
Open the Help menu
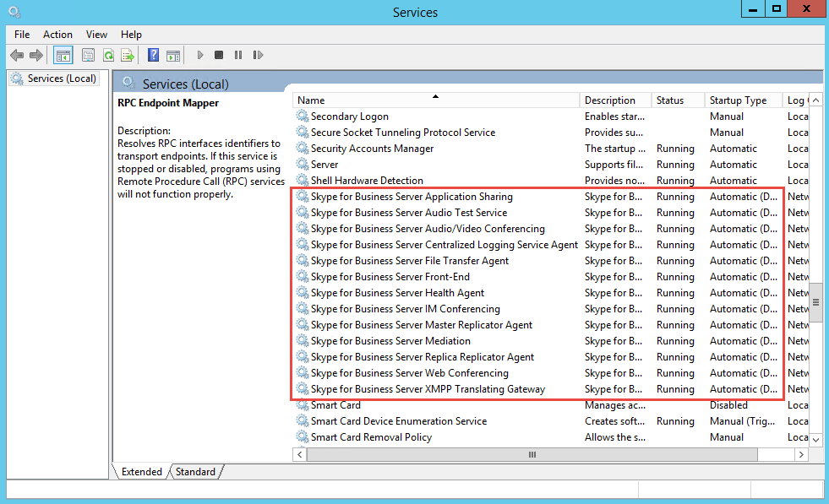(x=131, y=35)
